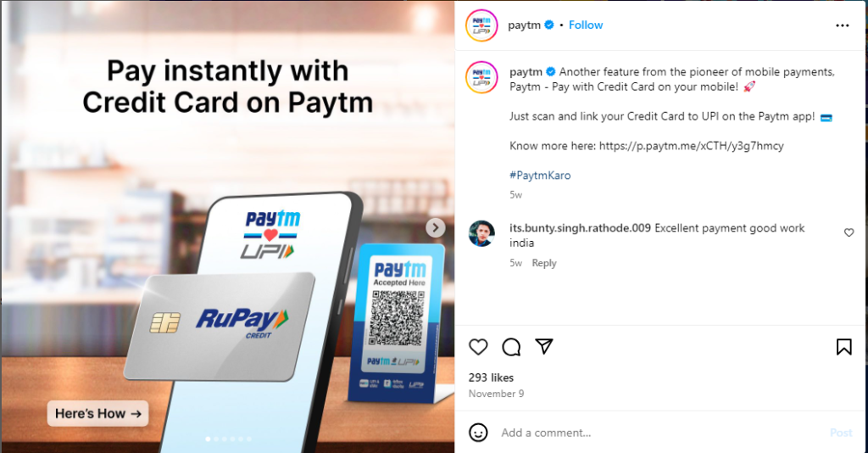This screenshot has height=453, width=868.
Task: Open its.bunty.singh.rathode.009 username
Action: [x=580, y=228]
